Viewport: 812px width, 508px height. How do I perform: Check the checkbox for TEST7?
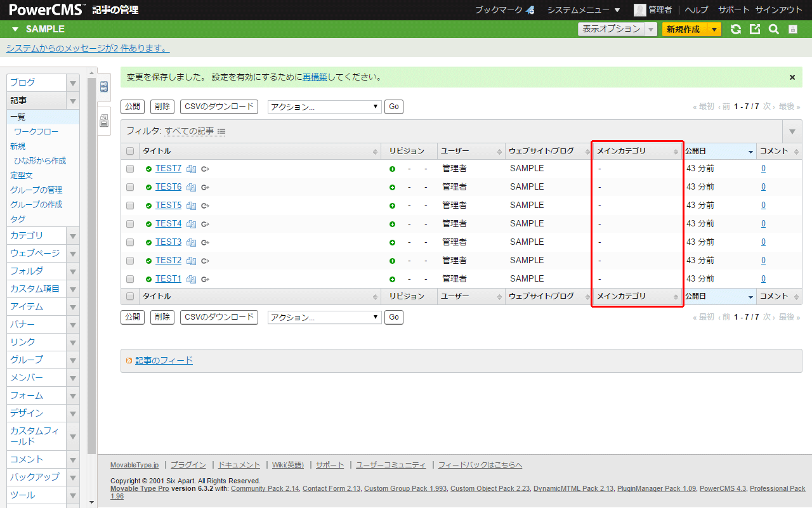tap(130, 169)
